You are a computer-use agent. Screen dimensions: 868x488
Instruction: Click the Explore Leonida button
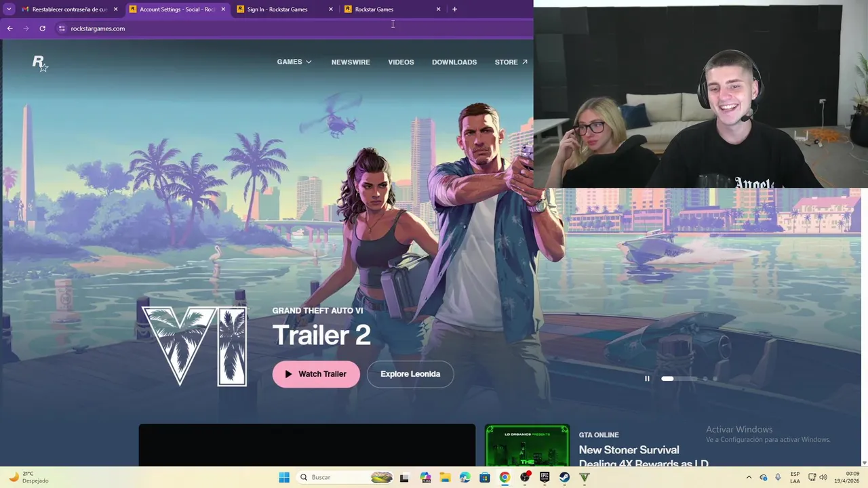(410, 374)
